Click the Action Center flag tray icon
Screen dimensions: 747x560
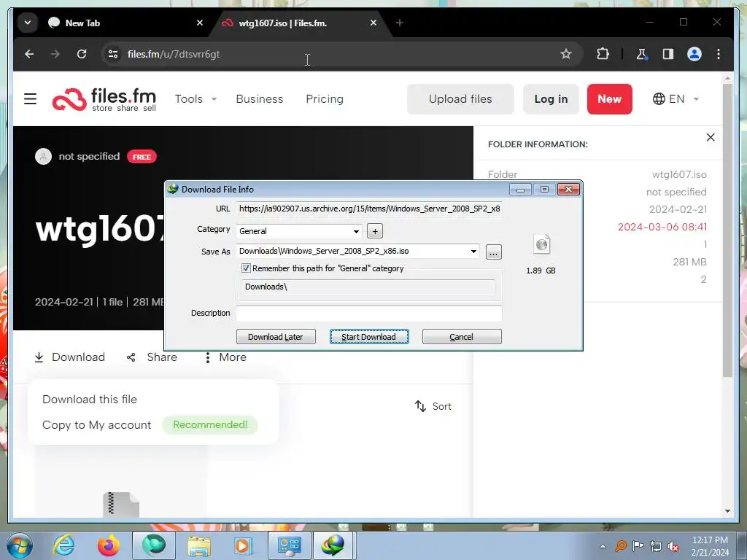(x=638, y=546)
